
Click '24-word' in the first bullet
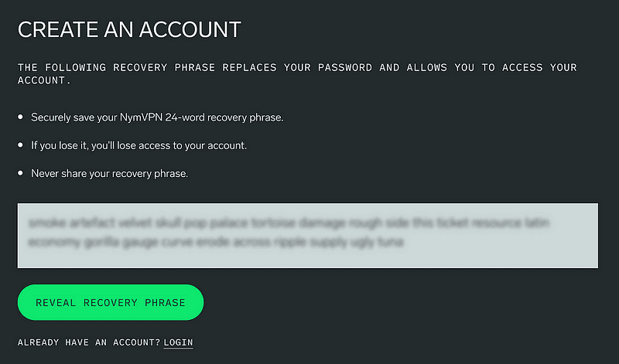tap(191, 117)
